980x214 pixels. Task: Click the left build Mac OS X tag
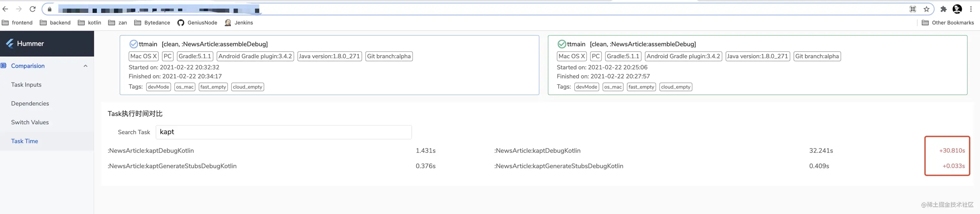pyautogui.click(x=143, y=56)
